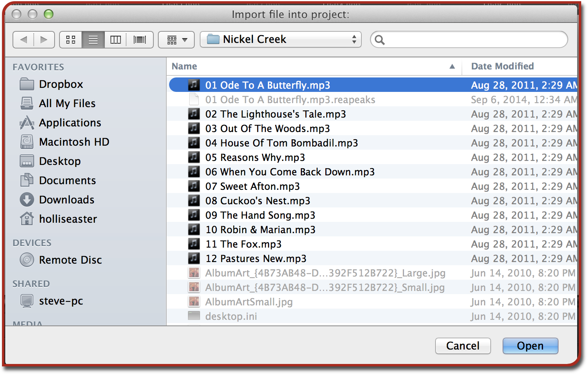588x374 pixels.
Task: Open Documents in sidebar
Action: [x=58, y=181]
